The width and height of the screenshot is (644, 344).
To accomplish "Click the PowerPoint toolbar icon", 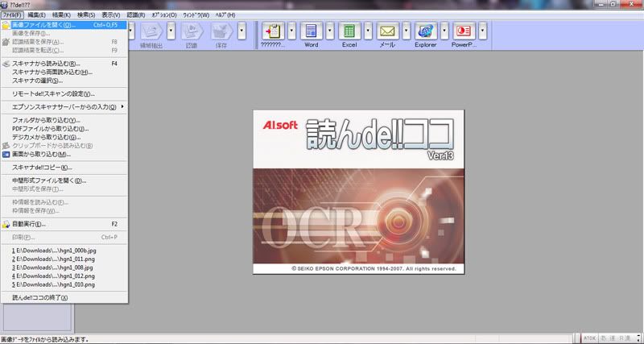I will [x=464, y=31].
